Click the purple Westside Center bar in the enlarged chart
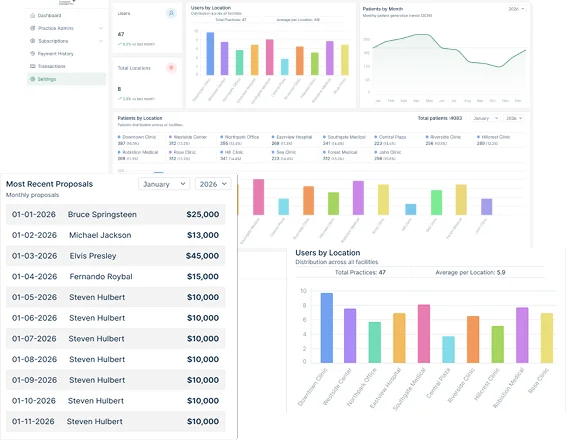 [350, 336]
